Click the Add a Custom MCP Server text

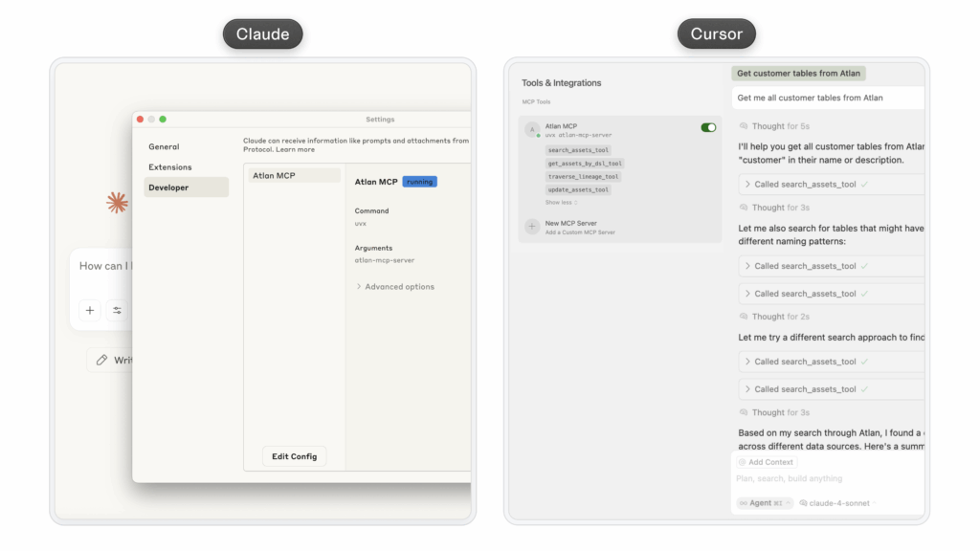pos(580,232)
